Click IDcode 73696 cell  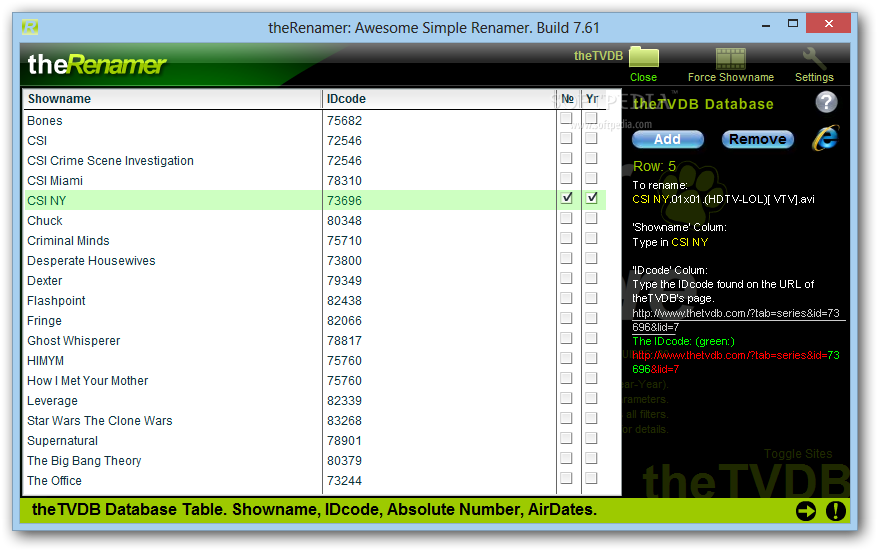[x=344, y=200]
